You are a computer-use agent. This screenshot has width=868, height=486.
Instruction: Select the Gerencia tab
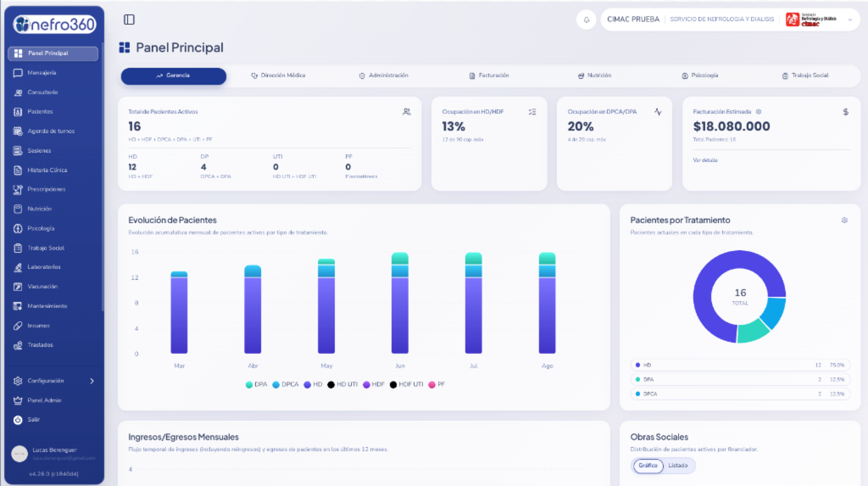174,76
